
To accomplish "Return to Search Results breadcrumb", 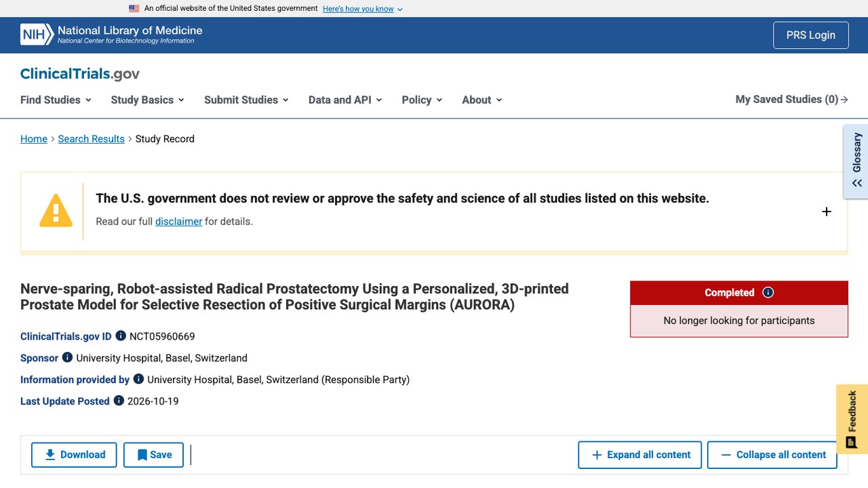I will 91,139.
